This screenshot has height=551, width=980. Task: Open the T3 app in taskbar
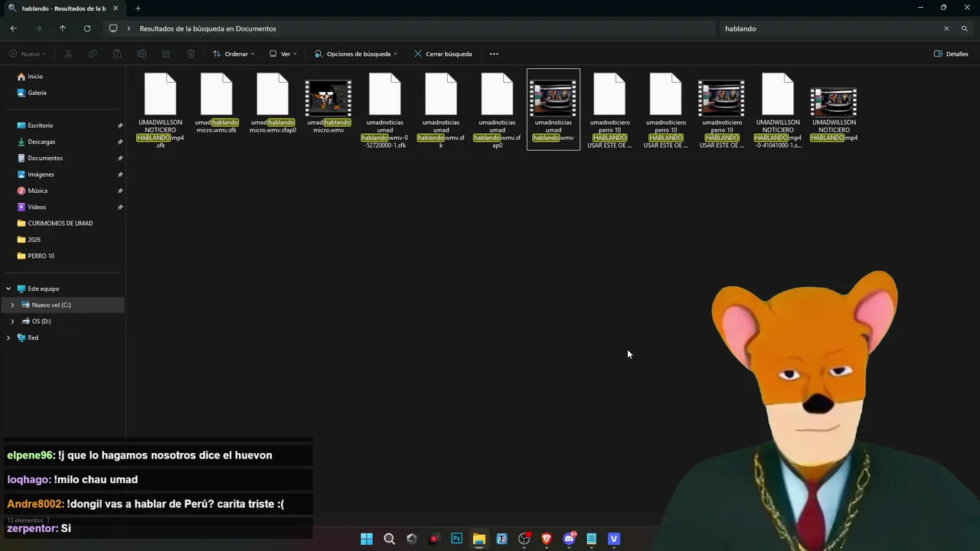click(501, 539)
